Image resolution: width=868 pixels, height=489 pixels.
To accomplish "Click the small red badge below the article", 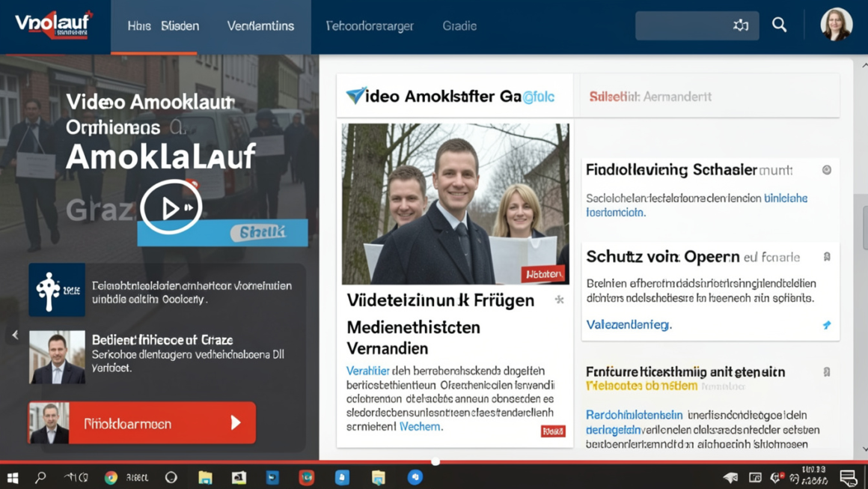I will click(552, 431).
